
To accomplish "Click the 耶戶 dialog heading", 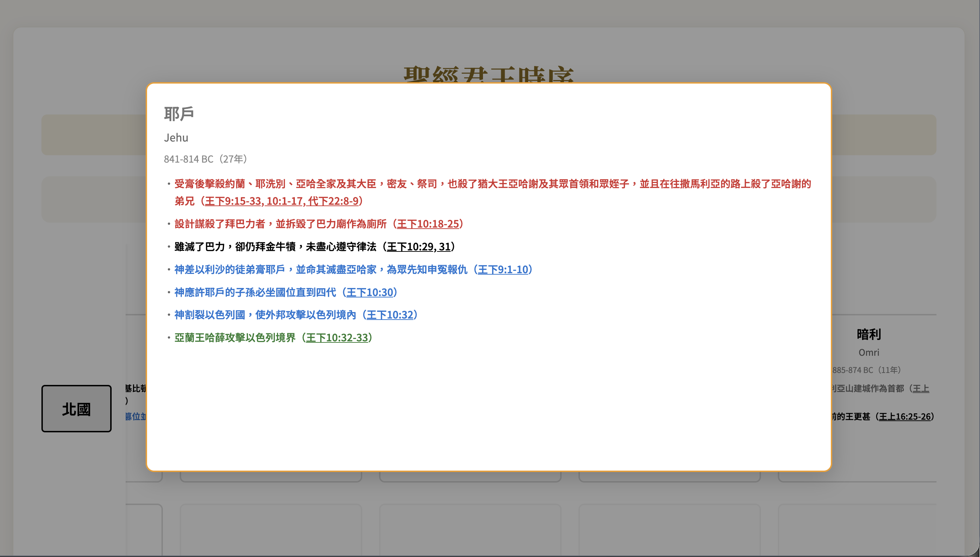I will tap(179, 114).
